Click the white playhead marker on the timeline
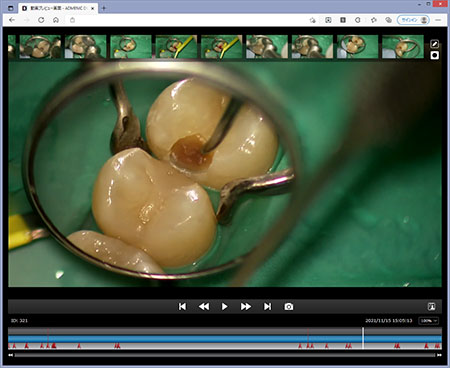Image resolution: width=450 pixels, height=368 pixels. (x=363, y=338)
